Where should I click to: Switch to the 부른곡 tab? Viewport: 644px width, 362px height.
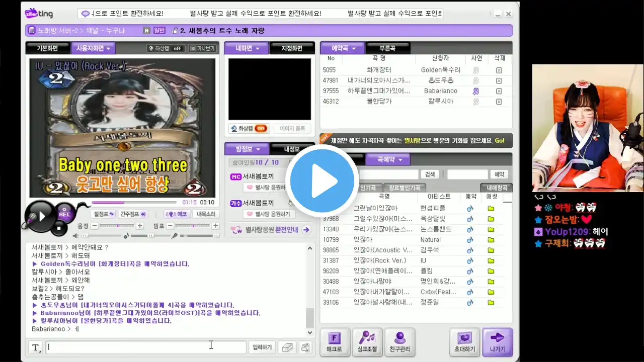387,48
